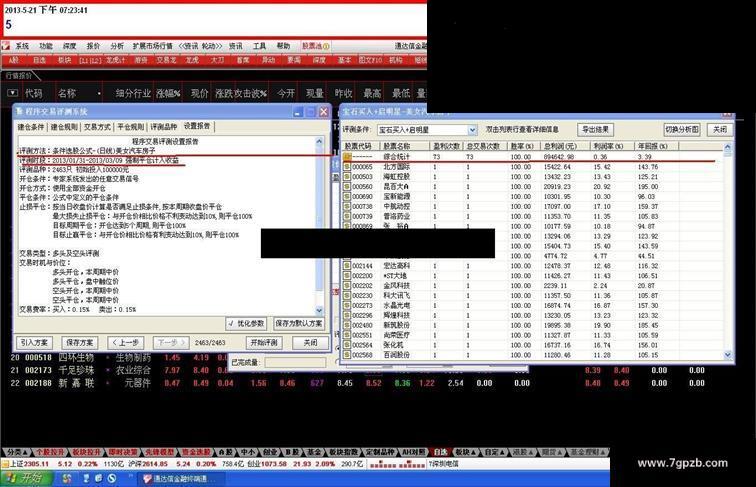Click 关闭 in the results window
Viewport: 756px width, 487px height.
pyautogui.click(x=720, y=129)
